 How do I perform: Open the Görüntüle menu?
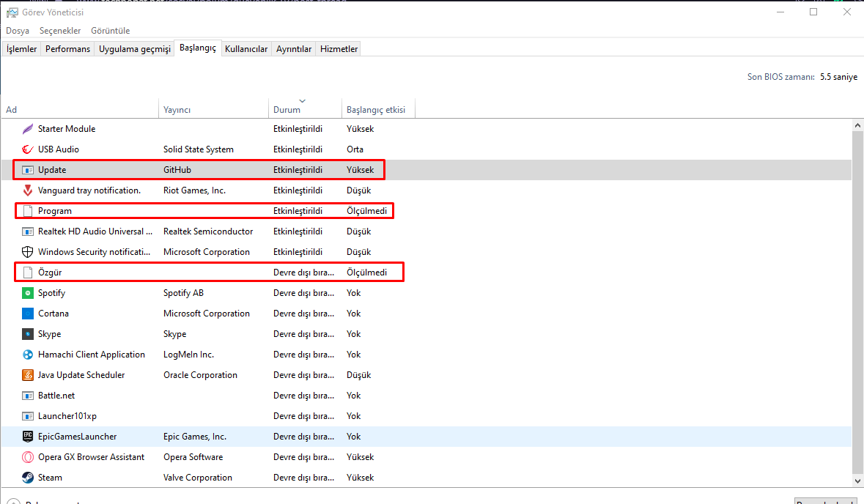pyautogui.click(x=110, y=31)
